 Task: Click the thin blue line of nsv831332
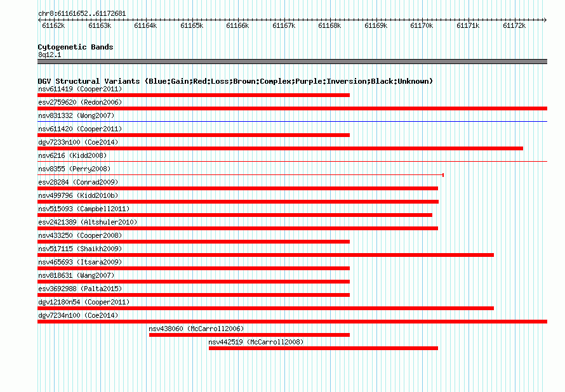292,122
